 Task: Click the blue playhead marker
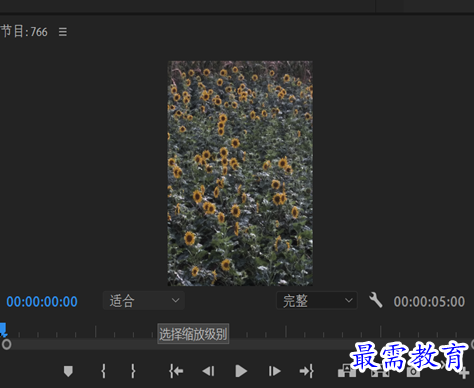tap(3, 329)
